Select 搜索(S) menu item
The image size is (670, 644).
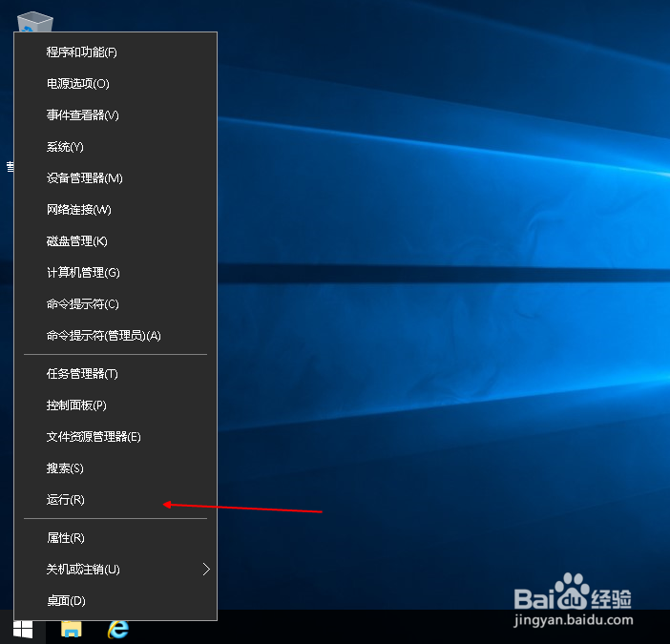[x=115, y=468]
